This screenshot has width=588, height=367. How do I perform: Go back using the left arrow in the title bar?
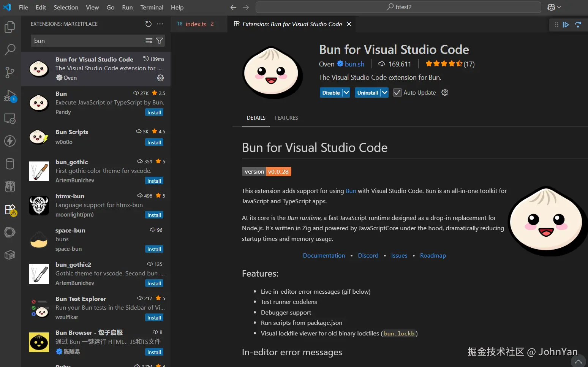coord(233,7)
